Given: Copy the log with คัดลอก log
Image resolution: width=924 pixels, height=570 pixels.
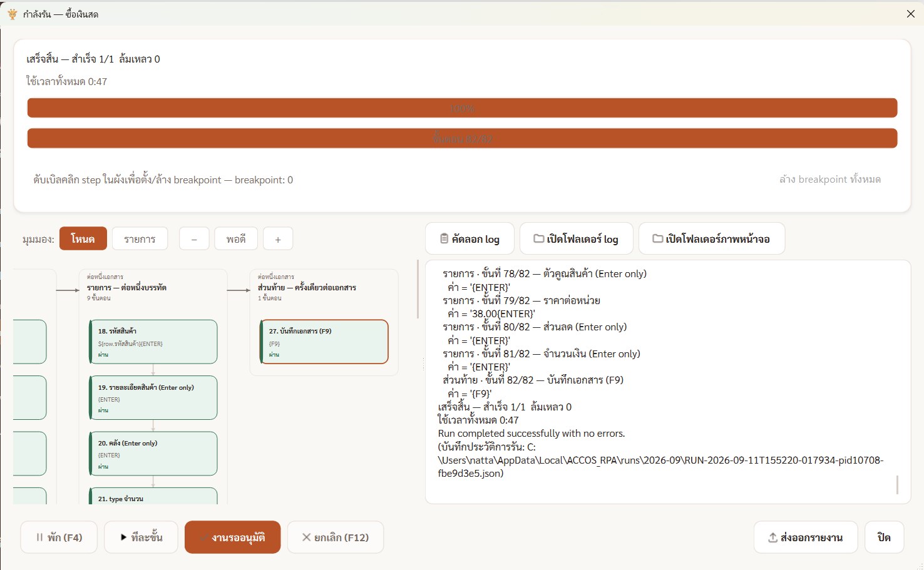Looking at the screenshot, I should tap(470, 238).
